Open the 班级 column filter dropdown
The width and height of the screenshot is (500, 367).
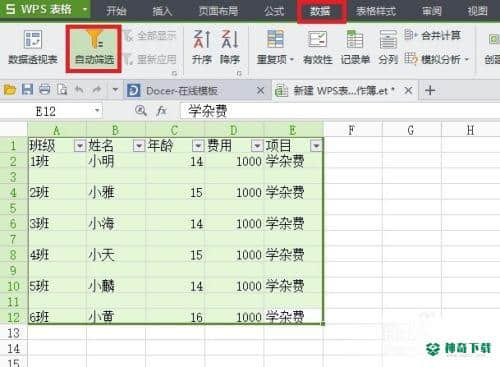click(x=80, y=146)
